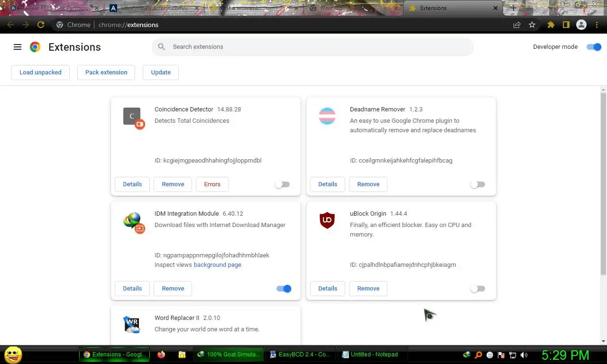Screen dimensions: 607x364
Task: Enable the uBlock Origin extension
Action: [478, 289]
